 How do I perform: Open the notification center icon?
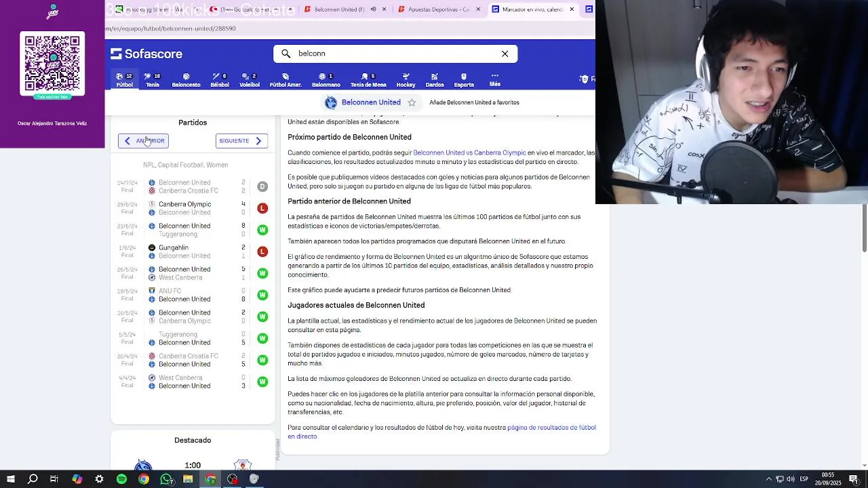[x=854, y=479]
